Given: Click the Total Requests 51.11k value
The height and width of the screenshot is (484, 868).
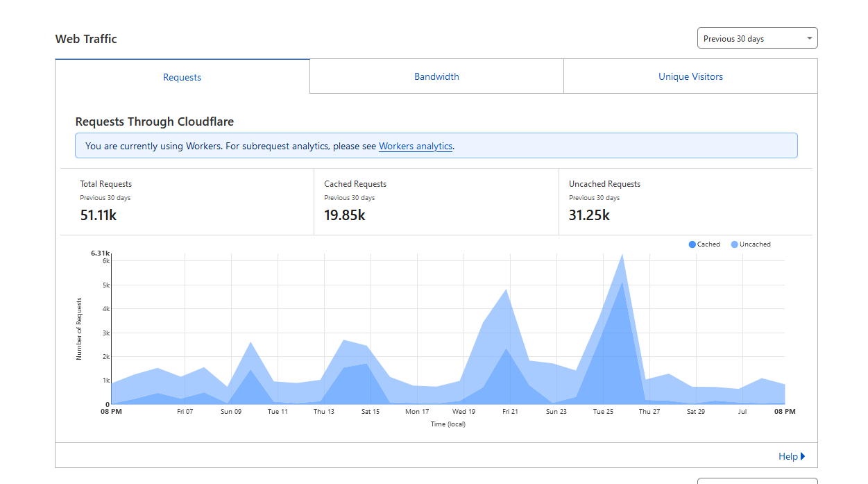Looking at the screenshot, I should (x=99, y=215).
